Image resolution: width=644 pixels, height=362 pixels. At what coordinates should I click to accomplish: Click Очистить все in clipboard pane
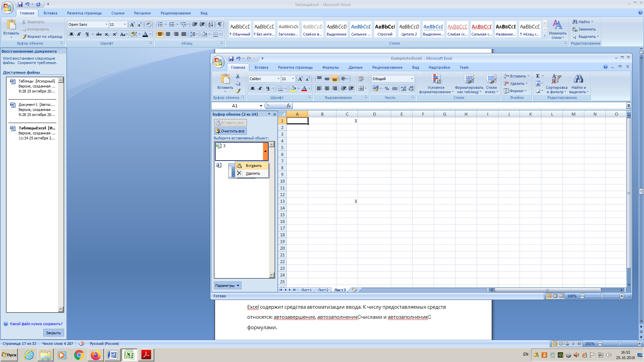[x=230, y=131]
